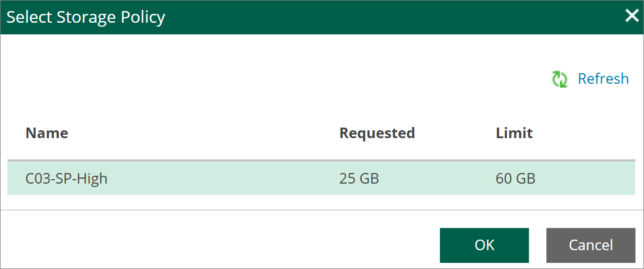This screenshot has height=269, width=644.
Task: Click the C03-SP-High policy name text
Action: coord(66,179)
